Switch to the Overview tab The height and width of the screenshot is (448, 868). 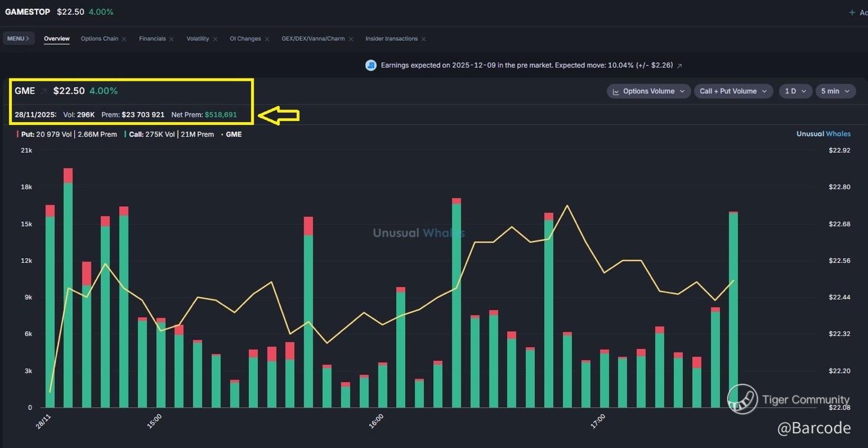pos(57,39)
